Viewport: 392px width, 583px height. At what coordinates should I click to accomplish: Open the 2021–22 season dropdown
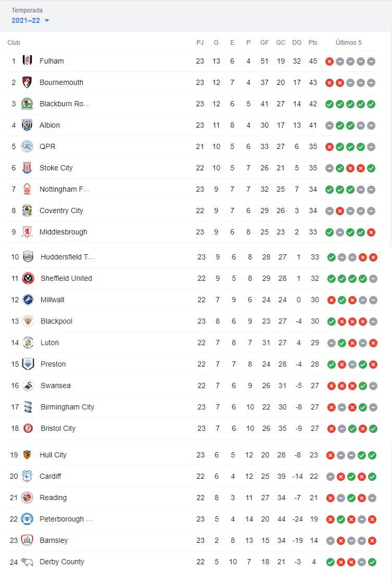point(30,20)
